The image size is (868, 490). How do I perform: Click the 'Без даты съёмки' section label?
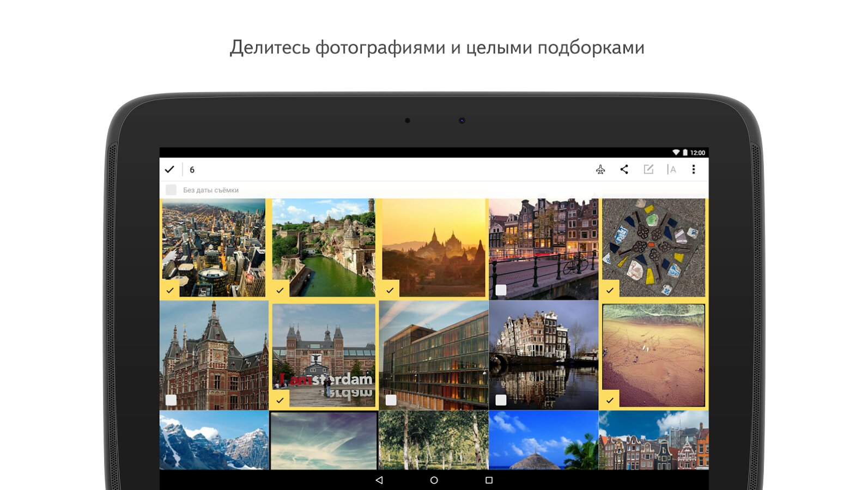[x=211, y=190]
